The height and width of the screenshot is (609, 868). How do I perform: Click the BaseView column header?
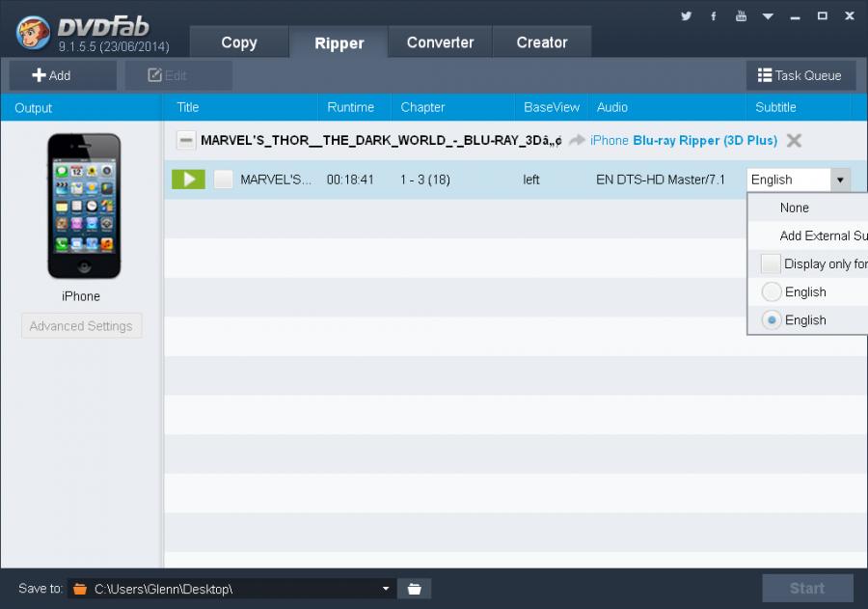(552, 107)
